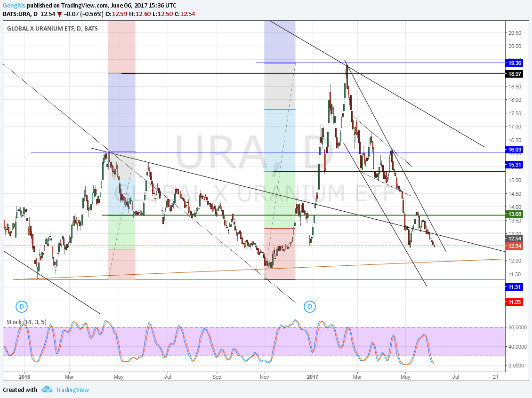This screenshot has width=532, height=398.
Task: Click the gray 12.54 price label
Action: pyautogui.click(x=515, y=239)
